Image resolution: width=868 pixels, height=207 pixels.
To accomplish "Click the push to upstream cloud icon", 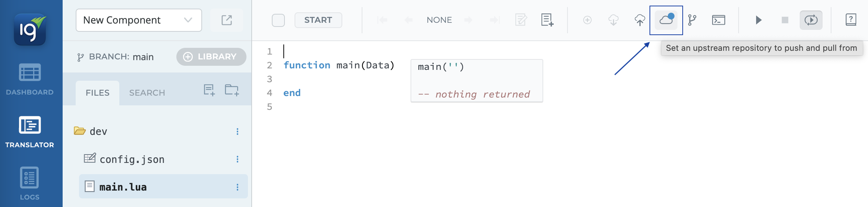I will point(639,20).
